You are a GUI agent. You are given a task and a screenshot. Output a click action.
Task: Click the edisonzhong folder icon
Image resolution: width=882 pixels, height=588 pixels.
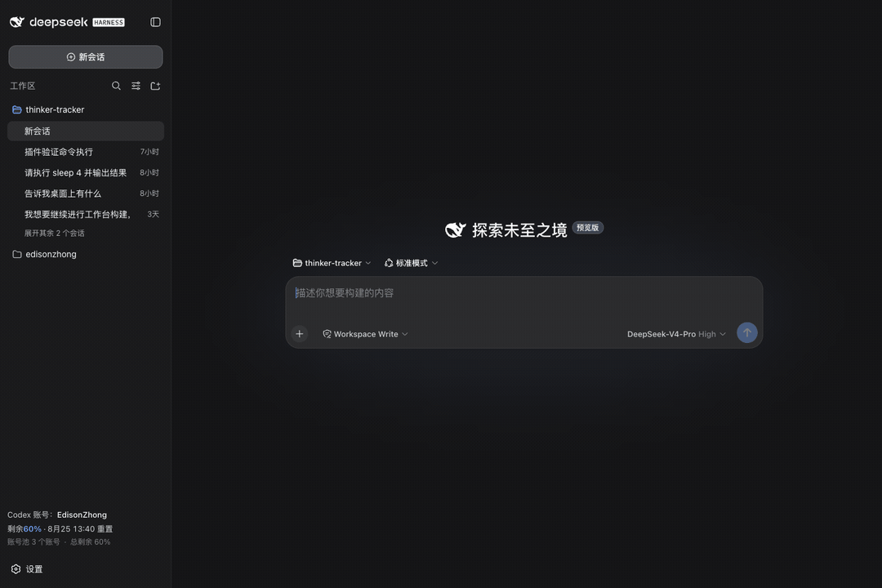coord(17,254)
